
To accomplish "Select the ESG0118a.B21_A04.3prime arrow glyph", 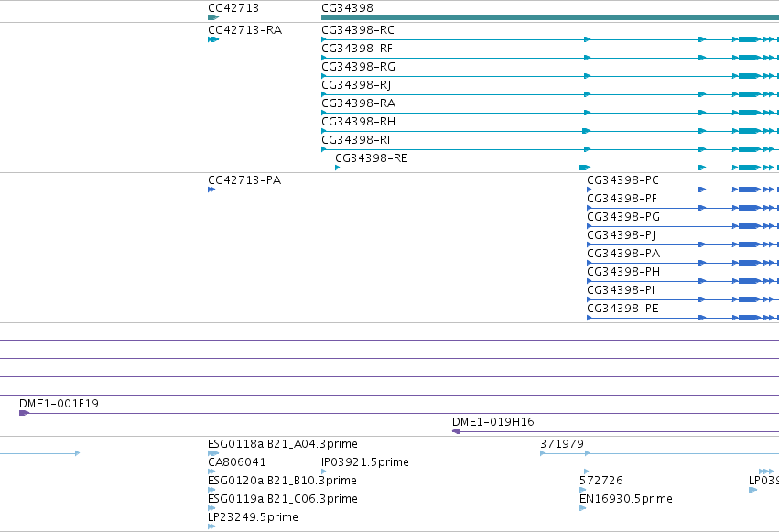I will pyautogui.click(x=213, y=453).
